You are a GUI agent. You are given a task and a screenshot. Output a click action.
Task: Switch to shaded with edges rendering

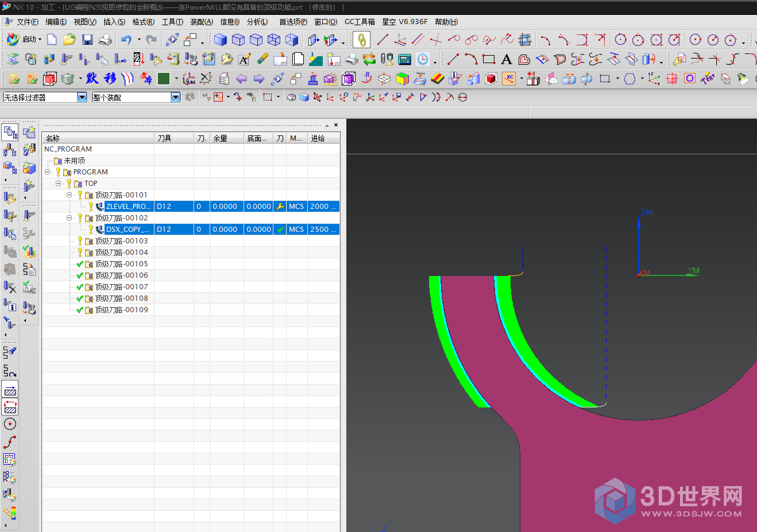click(221, 40)
